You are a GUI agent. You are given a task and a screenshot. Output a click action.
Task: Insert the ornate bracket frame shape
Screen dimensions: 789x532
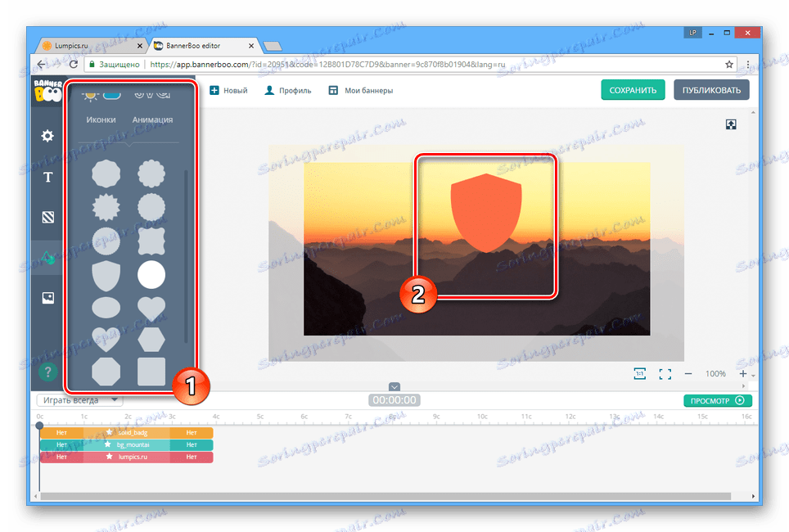click(151, 241)
